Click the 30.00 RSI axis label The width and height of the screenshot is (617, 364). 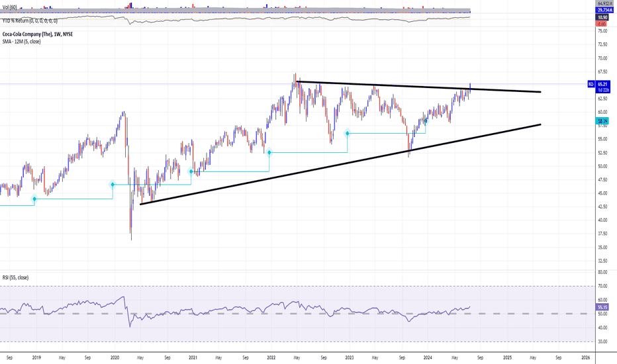602,341
